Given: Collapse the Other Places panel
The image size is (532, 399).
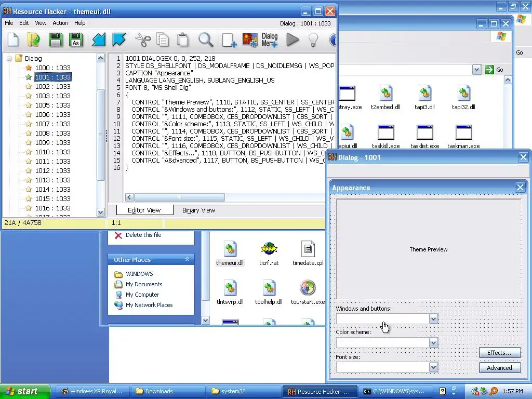Looking at the screenshot, I should point(187,259).
